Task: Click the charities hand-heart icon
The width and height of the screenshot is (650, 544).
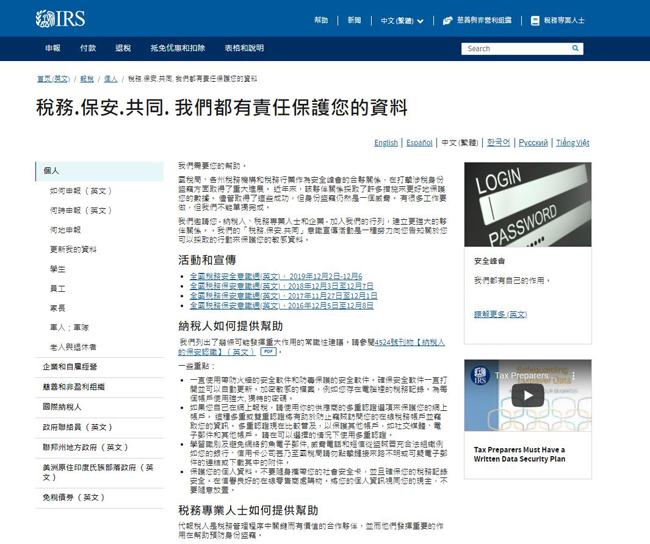Action: pos(447,20)
